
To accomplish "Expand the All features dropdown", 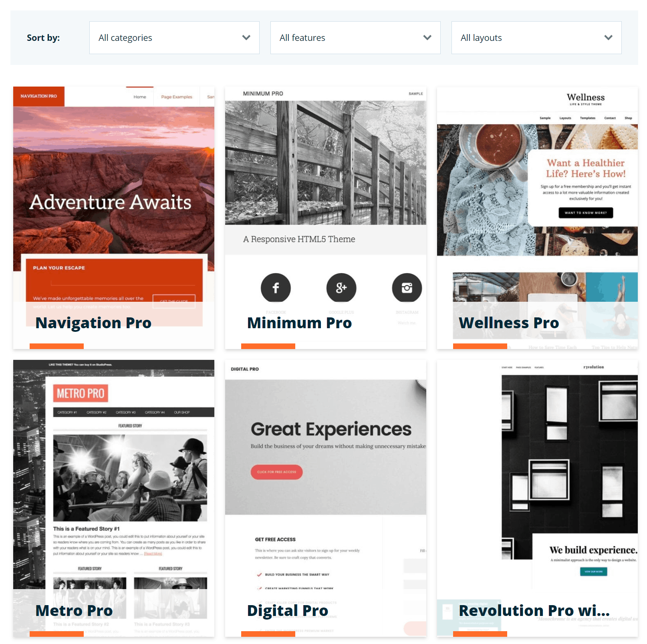I will [x=355, y=38].
